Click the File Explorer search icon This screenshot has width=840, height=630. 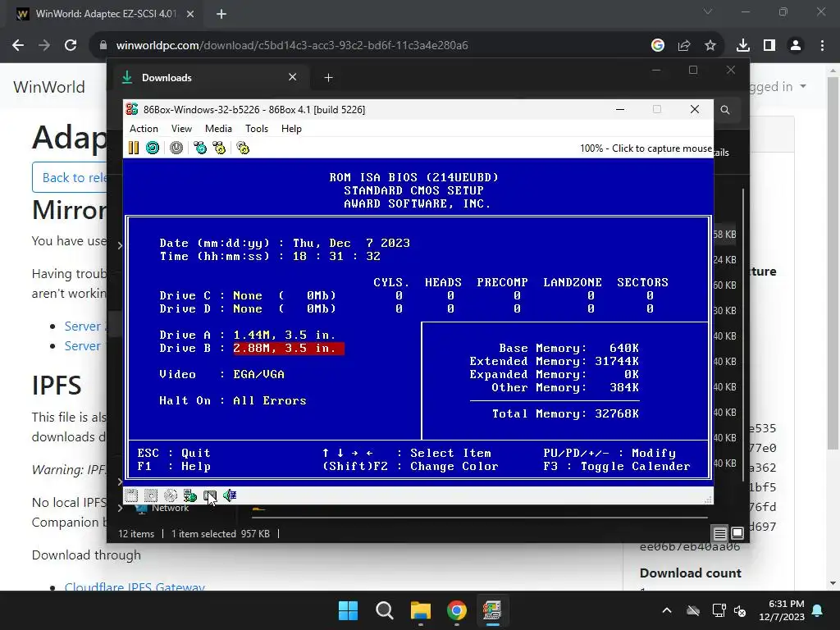pyautogui.click(x=725, y=110)
